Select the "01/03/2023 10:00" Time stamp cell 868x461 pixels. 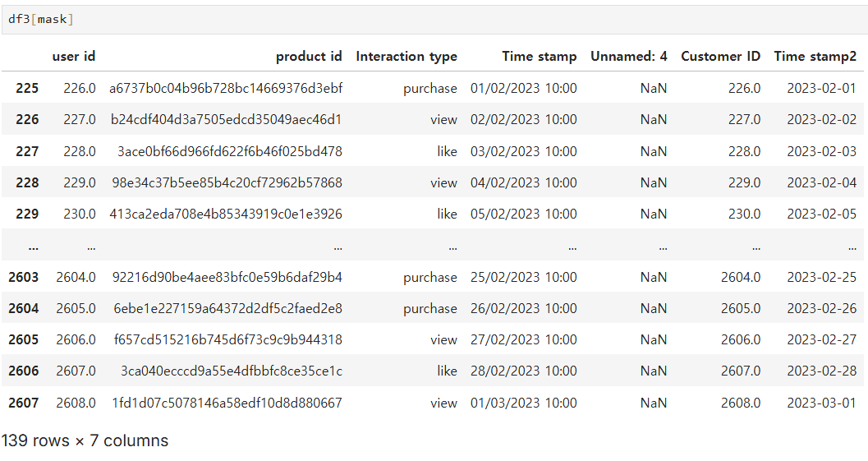click(x=524, y=403)
